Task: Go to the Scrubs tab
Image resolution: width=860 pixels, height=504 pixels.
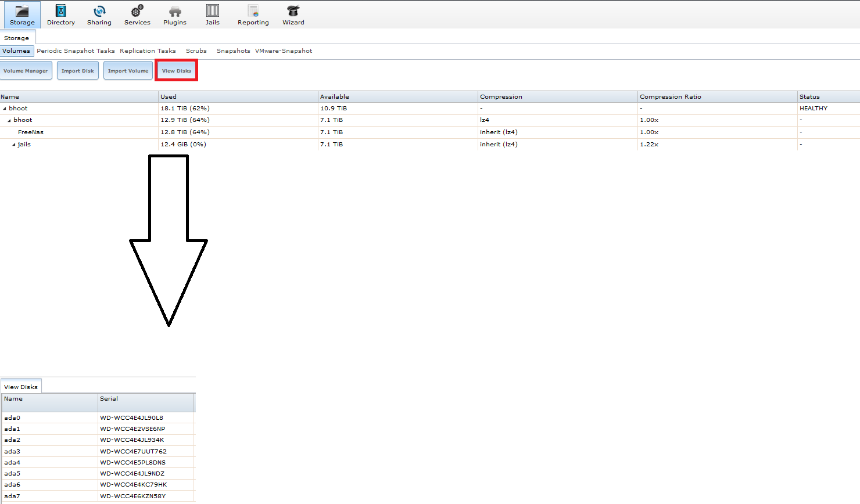Action: pos(196,51)
